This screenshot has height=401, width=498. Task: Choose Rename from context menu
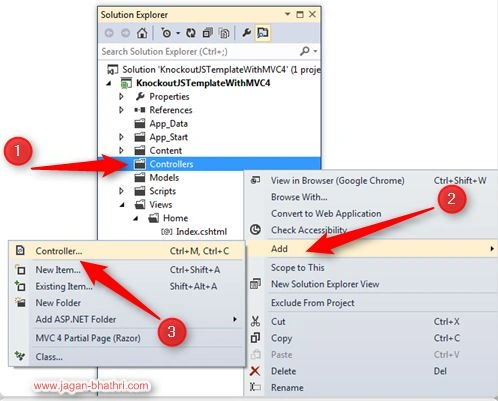pyautogui.click(x=371, y=387)
